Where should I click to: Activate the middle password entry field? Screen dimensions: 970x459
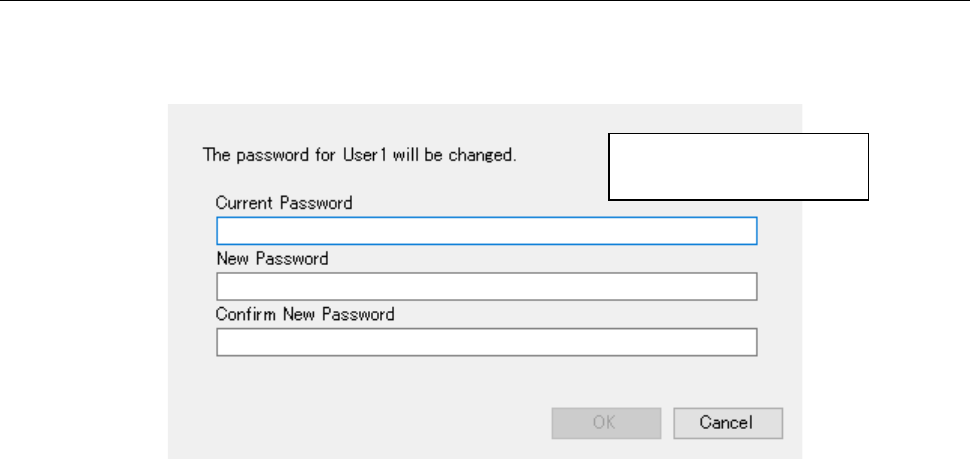(486, 288)
